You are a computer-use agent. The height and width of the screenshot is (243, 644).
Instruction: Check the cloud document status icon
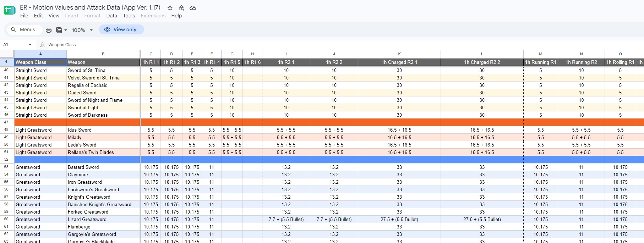click(x=193, y=8)
